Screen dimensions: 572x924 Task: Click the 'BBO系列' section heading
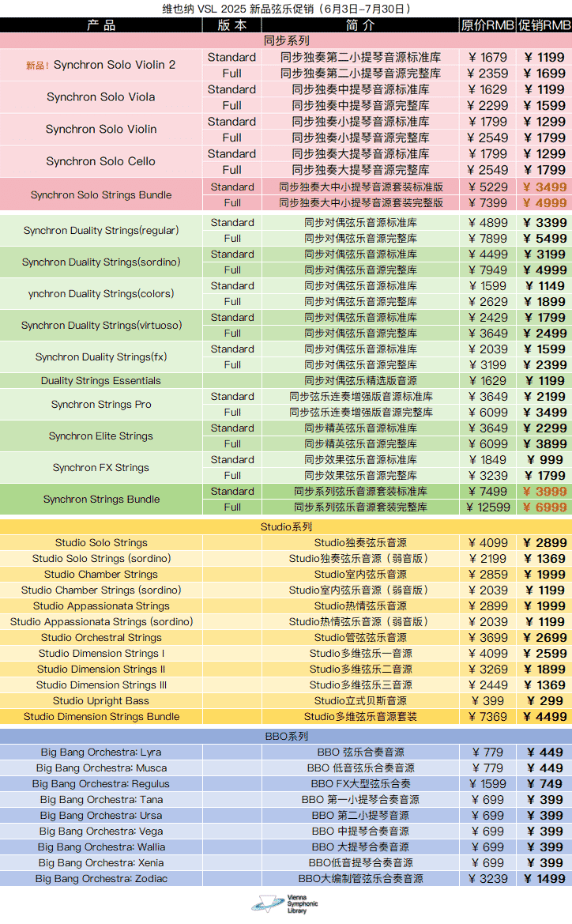tap(286, 736)
